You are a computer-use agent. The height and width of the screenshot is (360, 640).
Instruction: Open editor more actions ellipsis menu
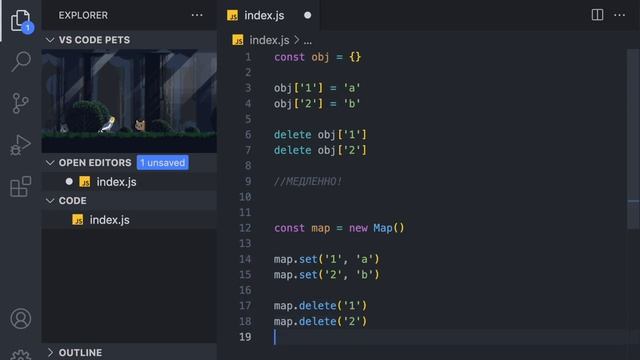pos(619,15)
